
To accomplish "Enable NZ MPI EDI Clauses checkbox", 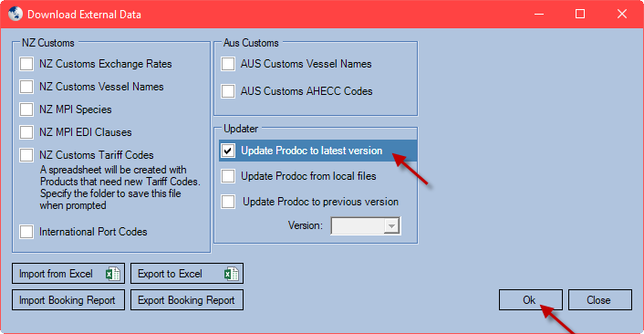I will [26, 132].
